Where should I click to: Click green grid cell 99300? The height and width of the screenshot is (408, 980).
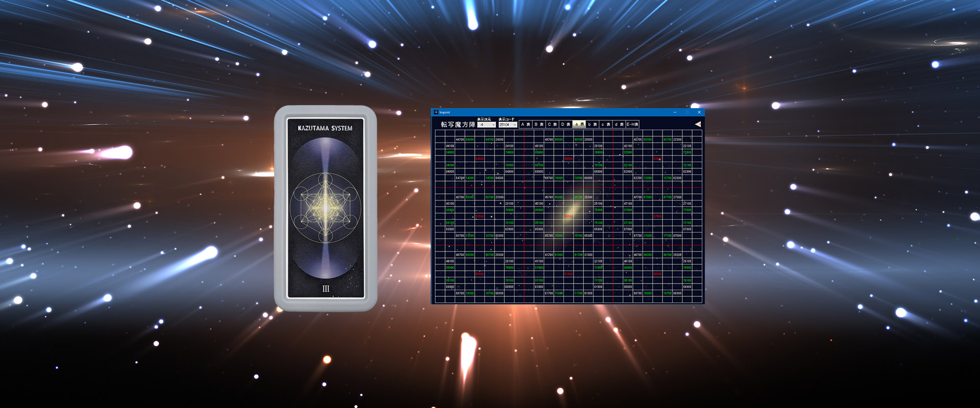pos(559,140)
